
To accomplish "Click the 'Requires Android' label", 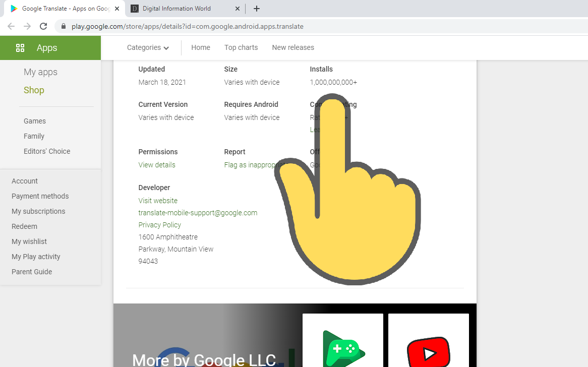I will point(251,104).
